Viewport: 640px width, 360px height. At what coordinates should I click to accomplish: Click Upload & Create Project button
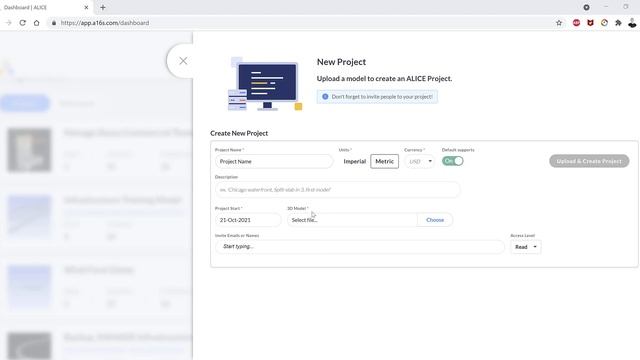pos(589,161)
